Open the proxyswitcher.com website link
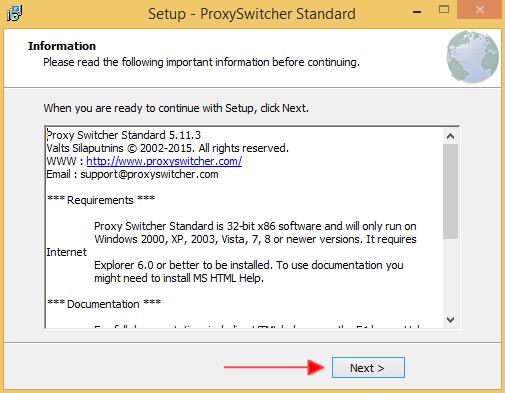The width and height of the screenshot is (505, 393). pyautogui.click(x=164, y=161)
